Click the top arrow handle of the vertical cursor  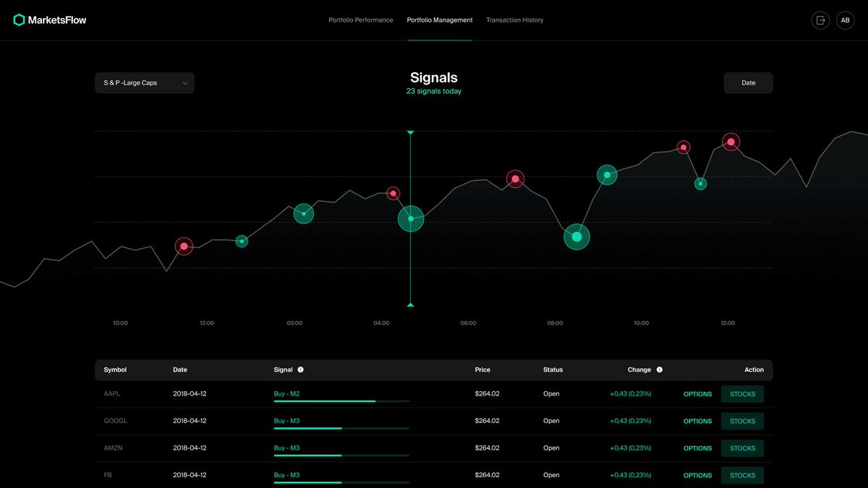click(x=410, y=133)
